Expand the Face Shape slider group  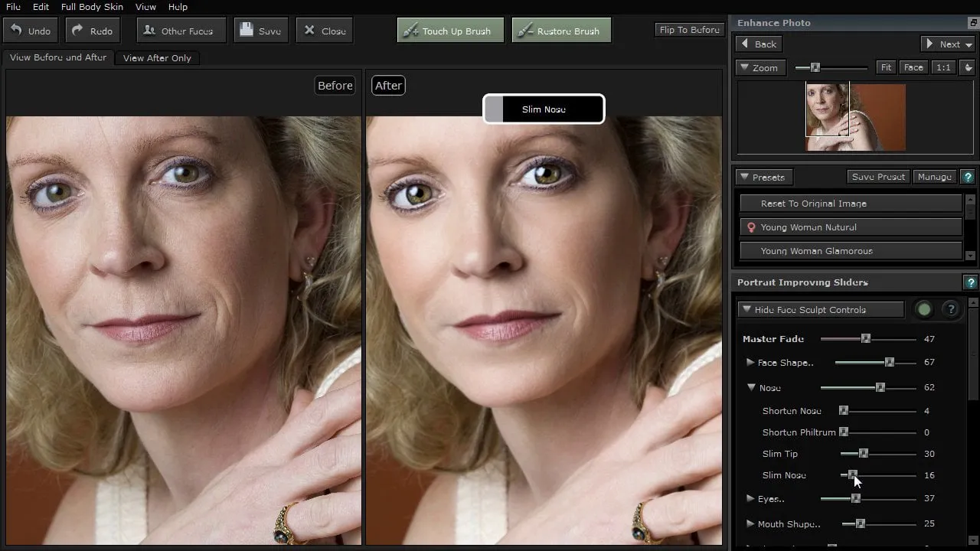pyautogui.click(x=750, y=363)
